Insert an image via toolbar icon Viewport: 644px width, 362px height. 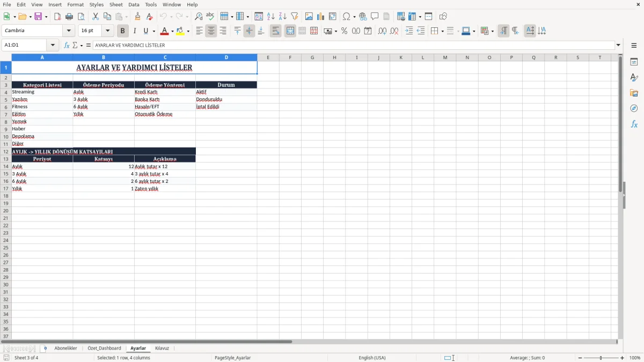point(309,17)
